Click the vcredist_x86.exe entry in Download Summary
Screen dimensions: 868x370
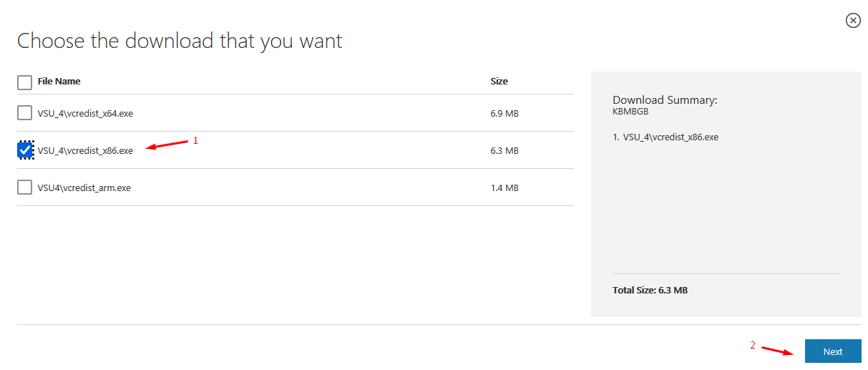tap(665, 137)
